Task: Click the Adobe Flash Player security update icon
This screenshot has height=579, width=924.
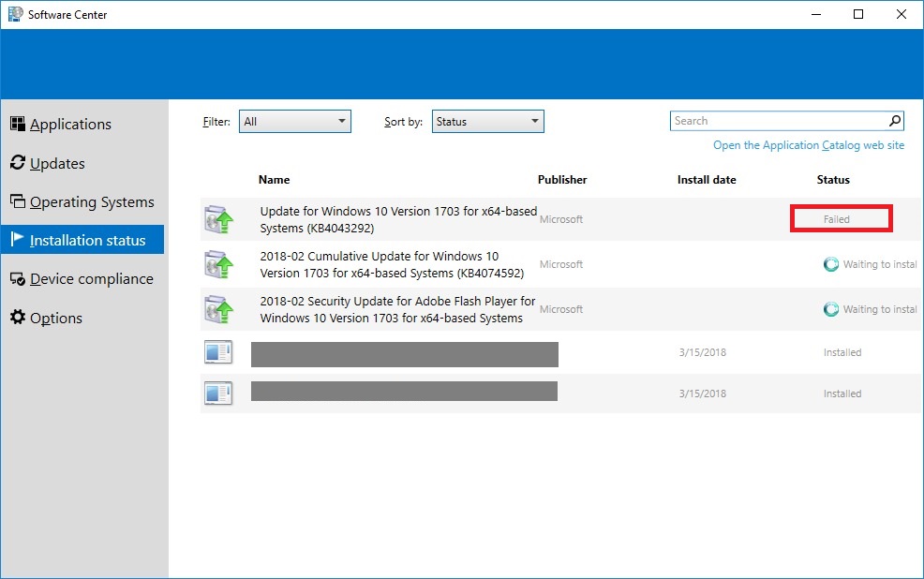Action: click(218, 309)
